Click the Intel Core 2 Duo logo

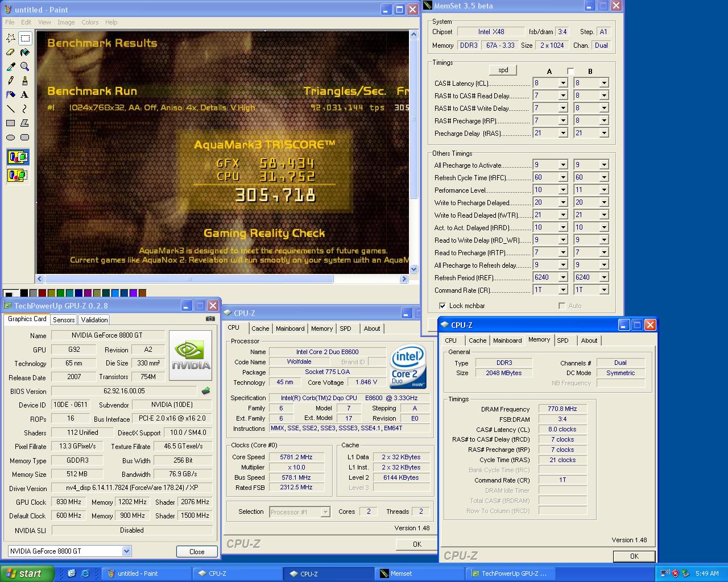click(x=408, y=367)
